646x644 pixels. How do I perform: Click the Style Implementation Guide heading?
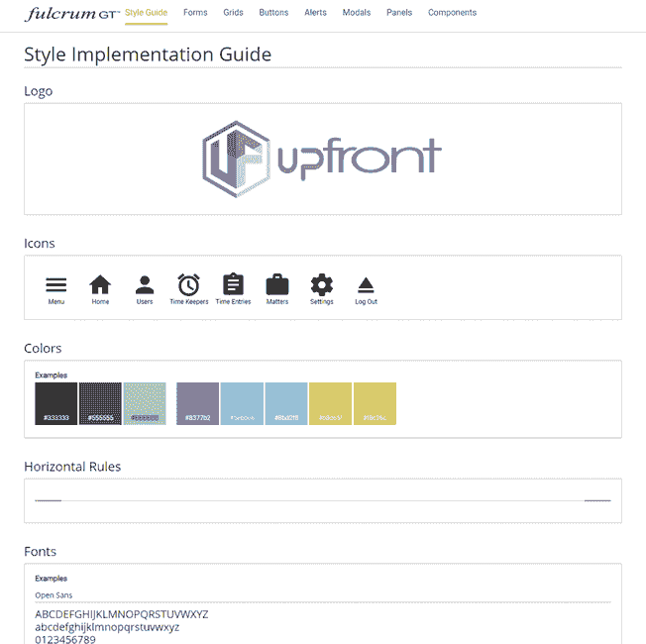pos(148,54)
